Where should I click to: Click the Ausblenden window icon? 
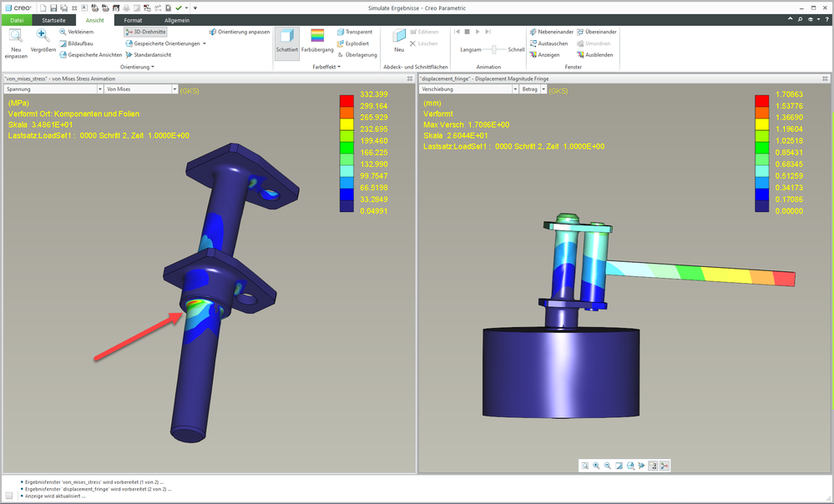[579, 54]
